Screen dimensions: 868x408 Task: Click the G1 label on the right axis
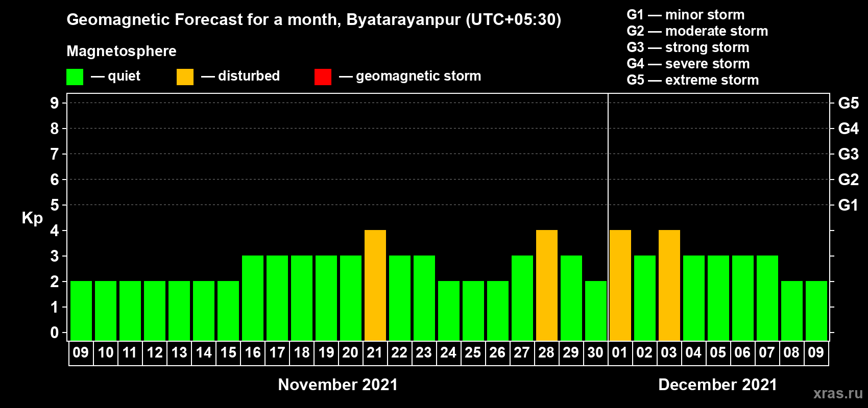click(849, 205)
